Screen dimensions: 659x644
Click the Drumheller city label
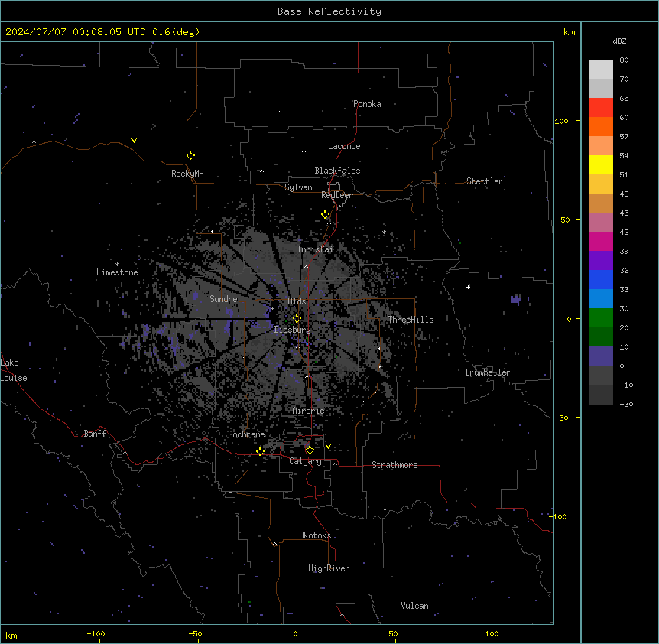488,372
